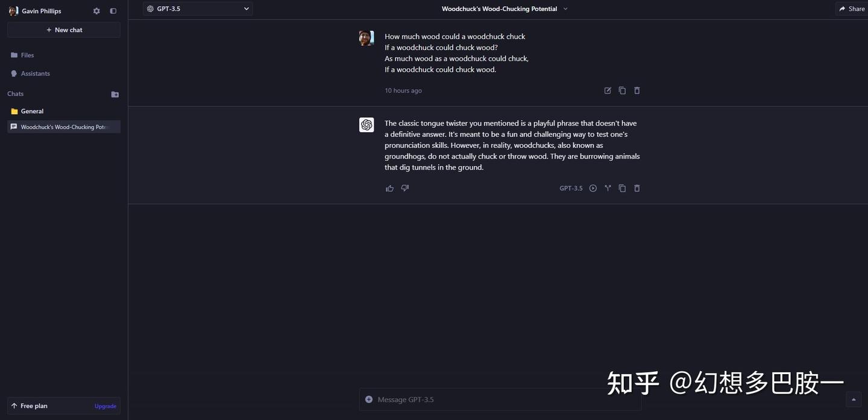Viewport: 868px width, 420px height.
Task: Give the response a thumbs down
Action: [x=404, y=188]
